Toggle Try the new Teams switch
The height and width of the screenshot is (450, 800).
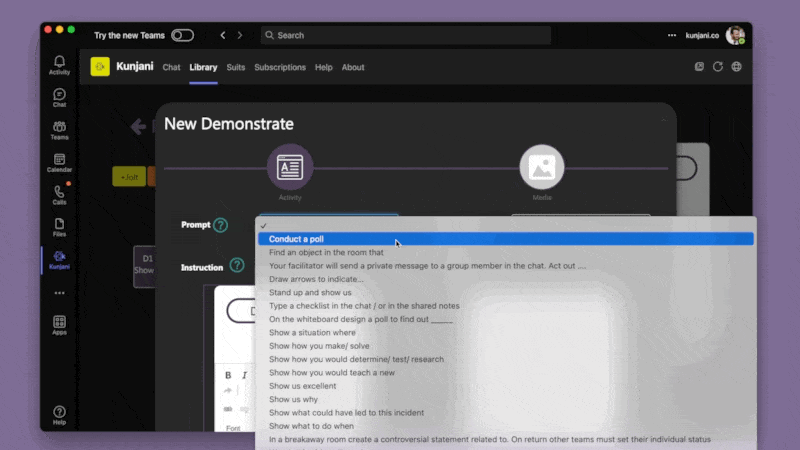pyautogui.click(x=182, y=35)
